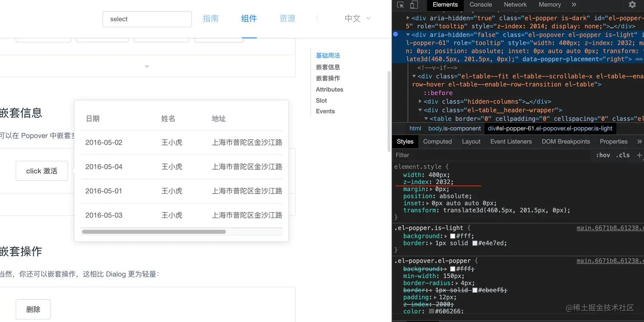
Task: Click the select search input field
Action: [147, 19]
